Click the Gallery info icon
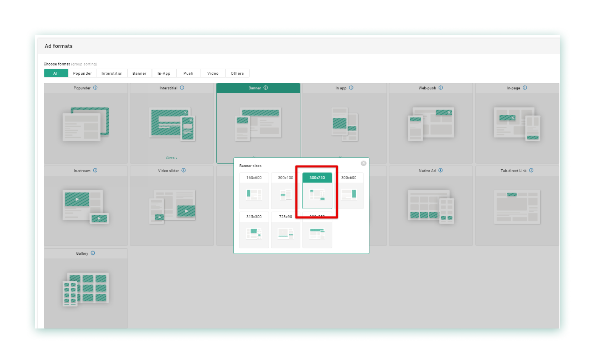595x364 pixels. (x=93, y=253)
